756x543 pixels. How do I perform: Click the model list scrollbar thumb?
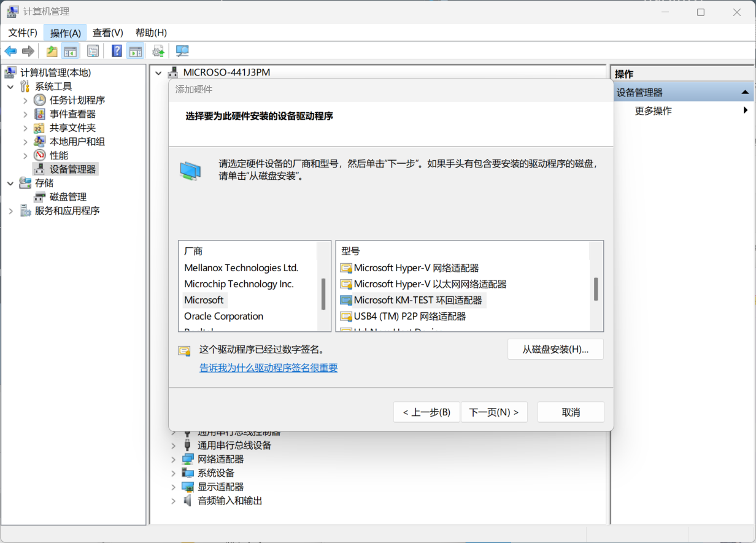point(596,289)
